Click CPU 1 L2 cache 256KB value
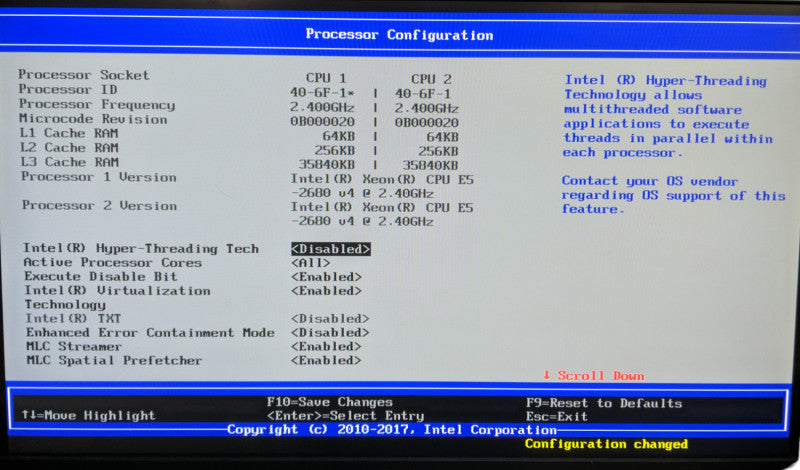The image size is (800, 470). click(335, 151)
